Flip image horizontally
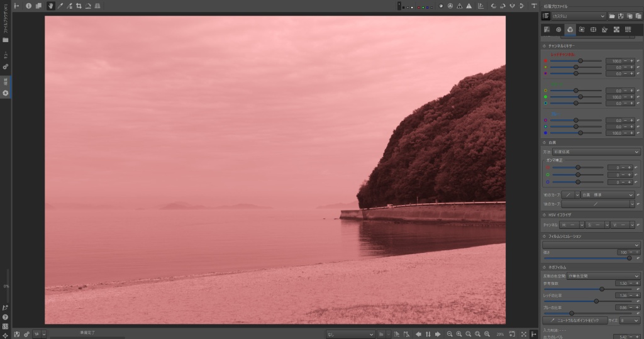 coord(512,6)
